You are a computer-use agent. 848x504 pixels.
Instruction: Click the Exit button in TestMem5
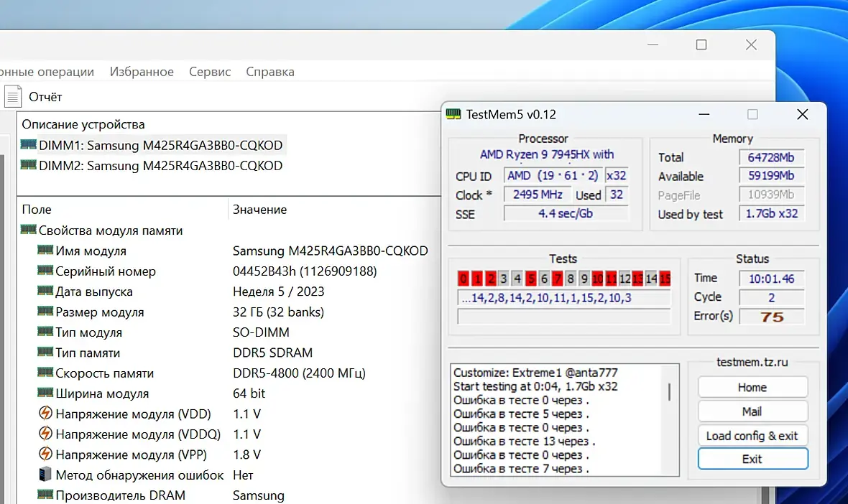tap(752, 459)
